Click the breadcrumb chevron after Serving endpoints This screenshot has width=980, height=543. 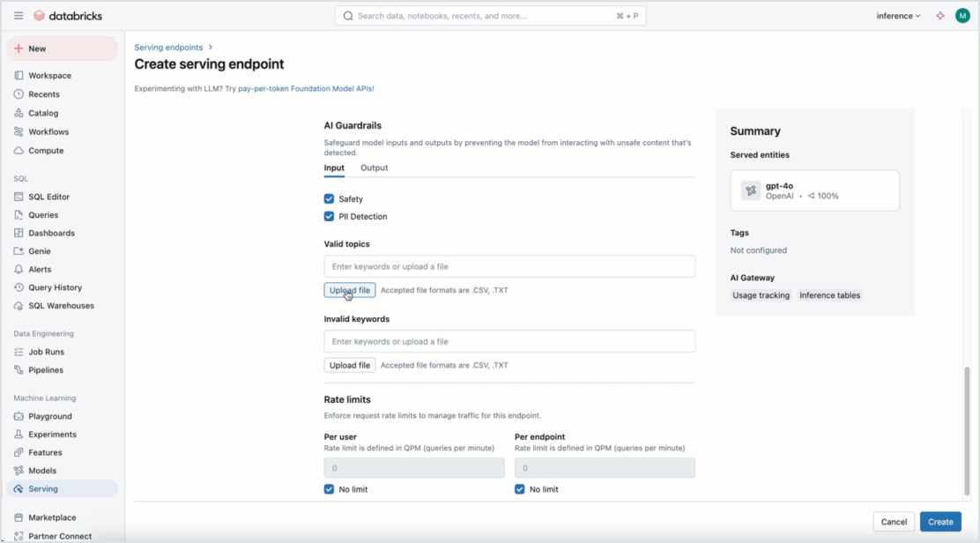click(211, 48)
